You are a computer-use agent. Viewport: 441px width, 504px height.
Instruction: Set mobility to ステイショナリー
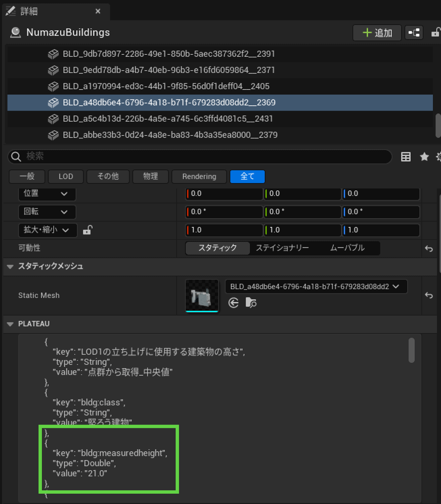[x=282, y=248]
